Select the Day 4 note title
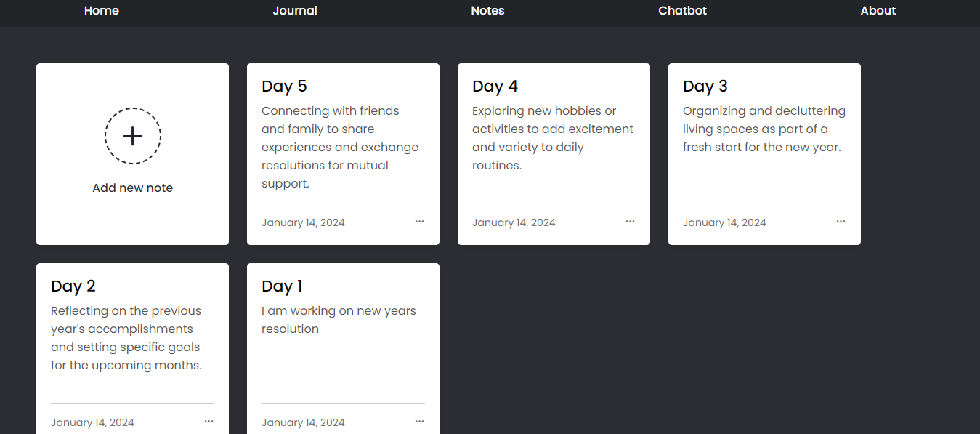Screen dimensions: 980x434 [495, 86]
